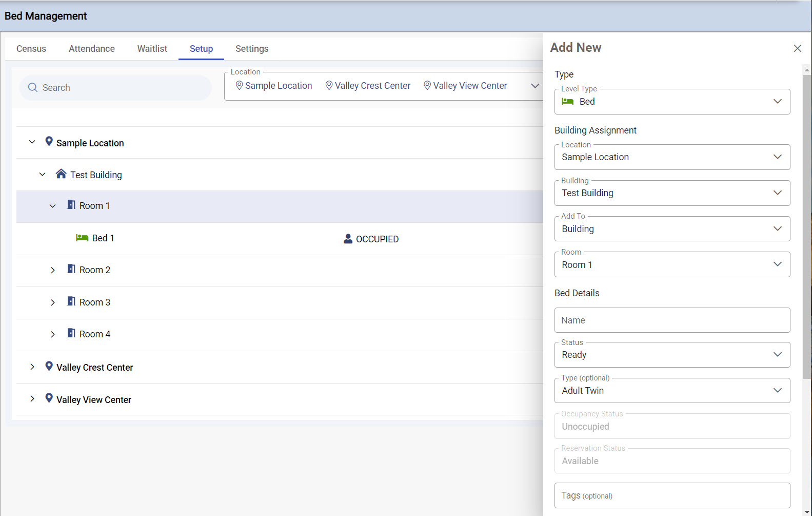Click the occupied person icon
This screenshot has height=516, width=812.
tap(348, 239)
